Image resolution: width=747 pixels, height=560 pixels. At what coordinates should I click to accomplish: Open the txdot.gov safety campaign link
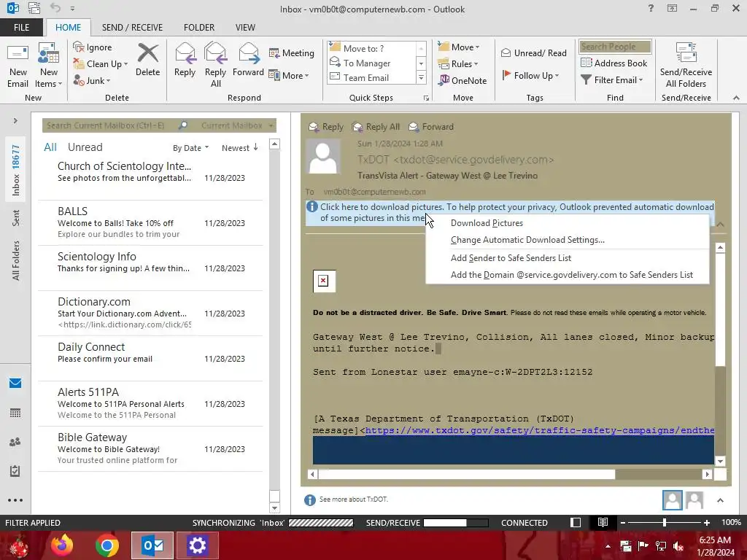point(539,430)
